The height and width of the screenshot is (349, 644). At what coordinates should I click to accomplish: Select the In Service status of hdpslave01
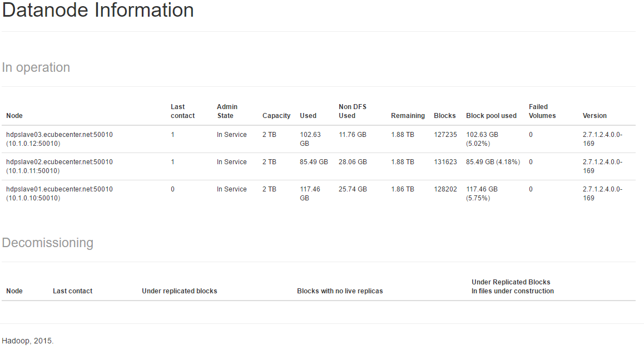[x=232, y=189]
